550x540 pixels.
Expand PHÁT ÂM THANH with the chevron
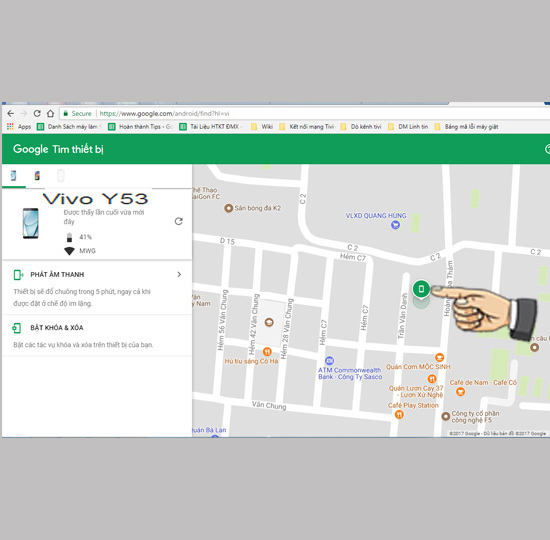point(179,274)
